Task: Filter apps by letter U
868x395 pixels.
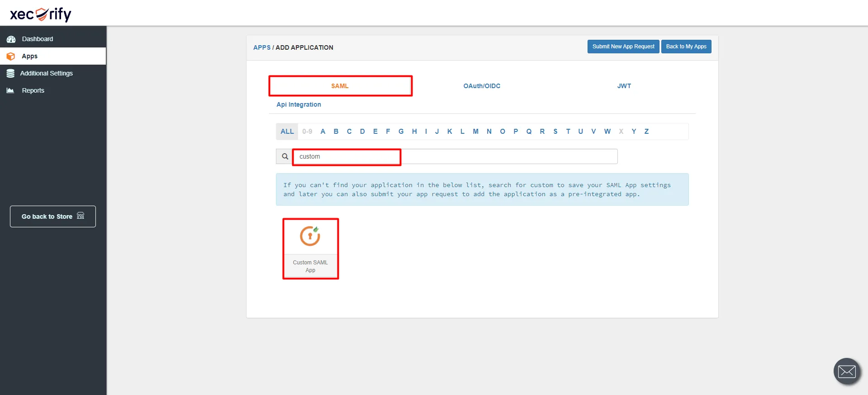Action: tap(581, 132)
